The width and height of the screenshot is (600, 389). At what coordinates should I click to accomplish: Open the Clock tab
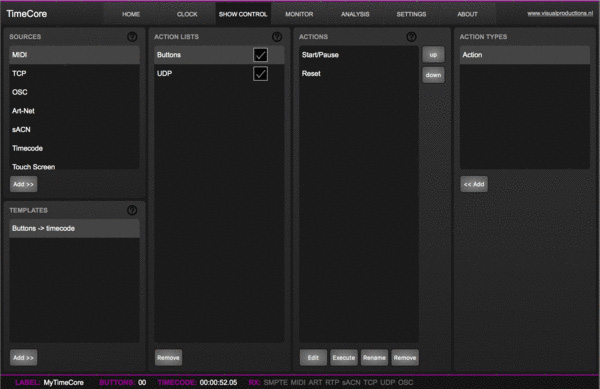187,14
